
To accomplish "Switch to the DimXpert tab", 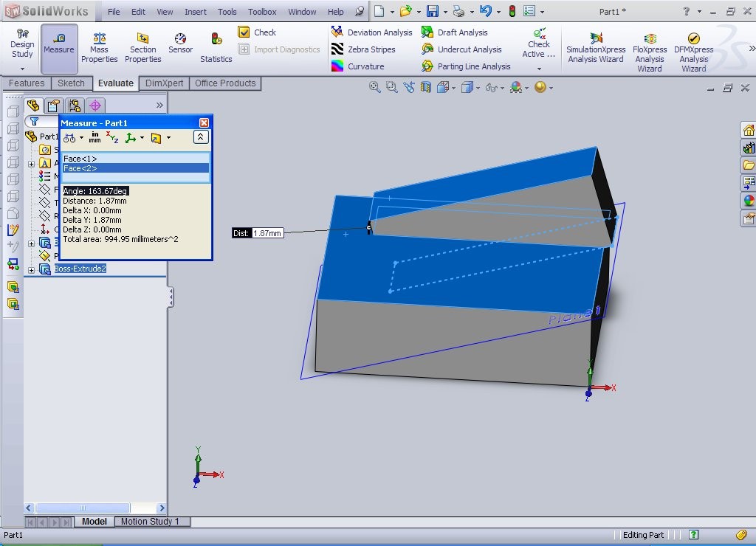I will [165, 83].
